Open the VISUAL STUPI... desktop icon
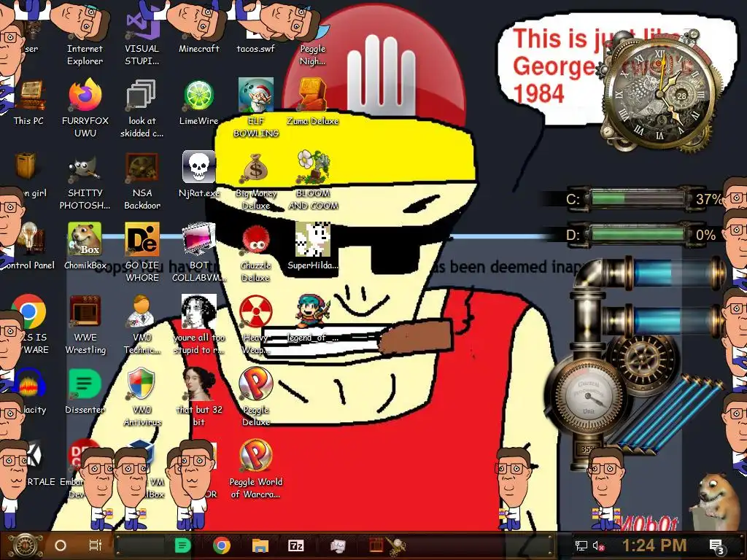747x560 pixels. point(142,36)
